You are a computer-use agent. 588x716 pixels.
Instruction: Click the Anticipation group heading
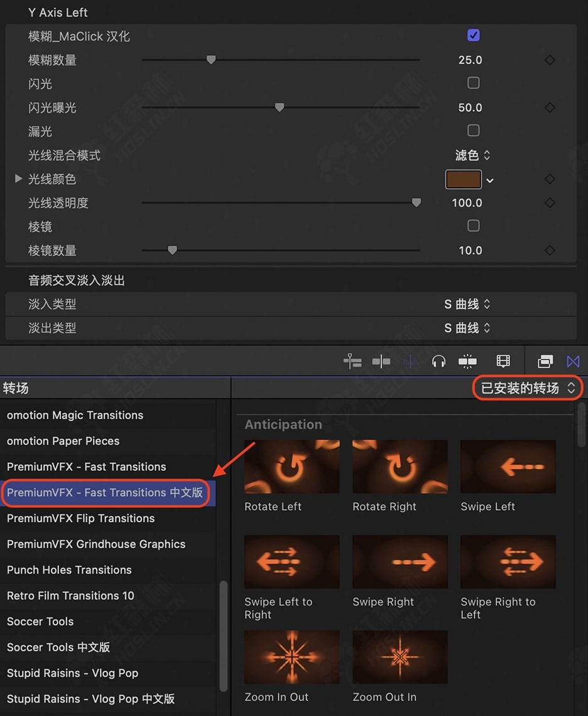point(283,425)
